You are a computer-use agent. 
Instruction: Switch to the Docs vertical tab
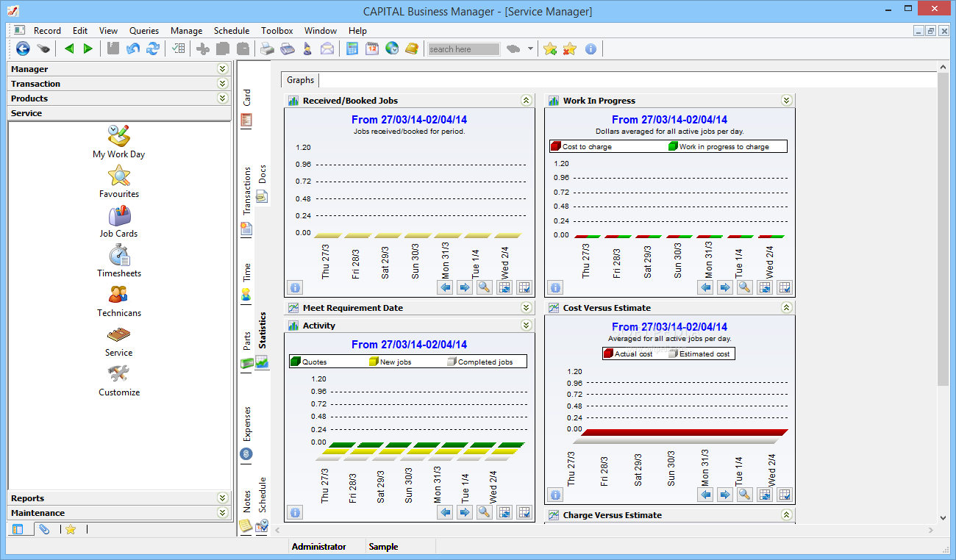[262, 183]
